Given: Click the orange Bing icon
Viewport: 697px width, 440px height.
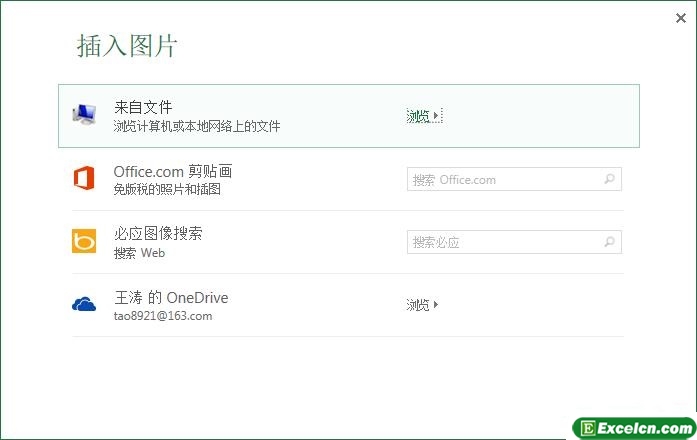Looking at the screenshot, I should [x=84, y=241].
